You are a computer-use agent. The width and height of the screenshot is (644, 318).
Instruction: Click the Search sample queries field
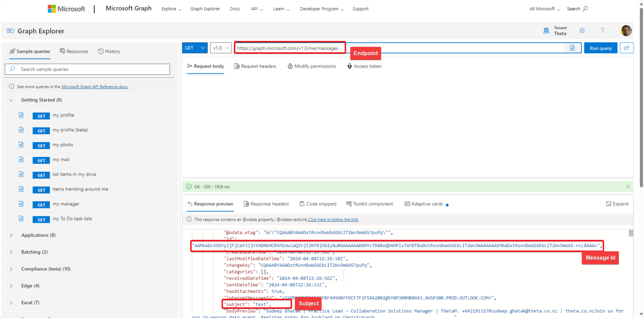coord(87,69)
